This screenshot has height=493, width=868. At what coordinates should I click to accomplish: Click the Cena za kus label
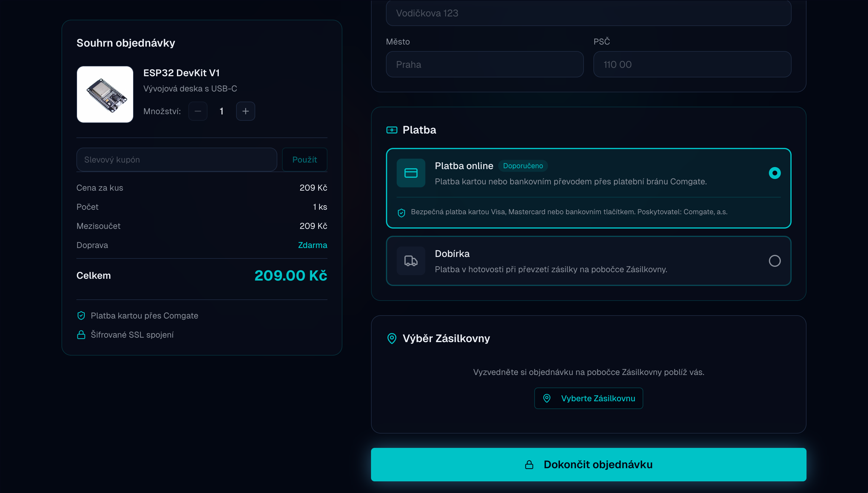point(100,188)
